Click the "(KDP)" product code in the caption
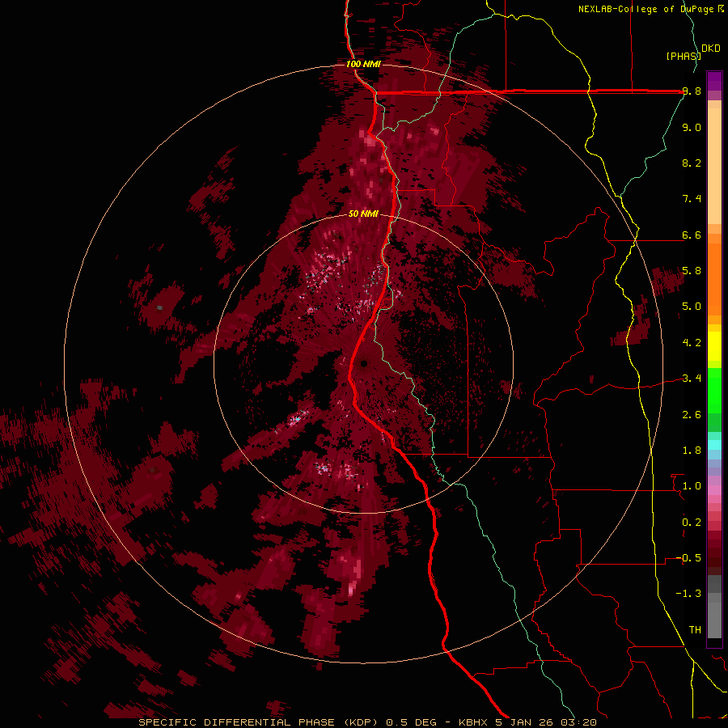 click(x=362, y=722)
